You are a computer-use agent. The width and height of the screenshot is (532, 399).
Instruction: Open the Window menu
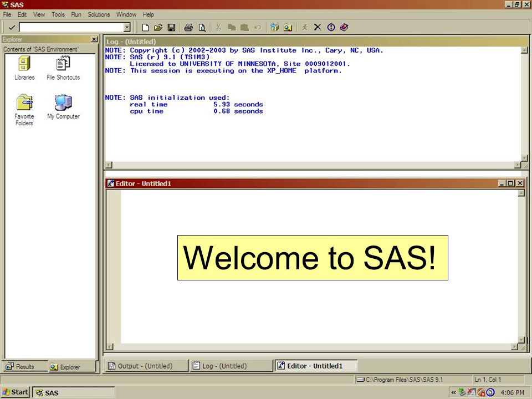click(126, 14)
